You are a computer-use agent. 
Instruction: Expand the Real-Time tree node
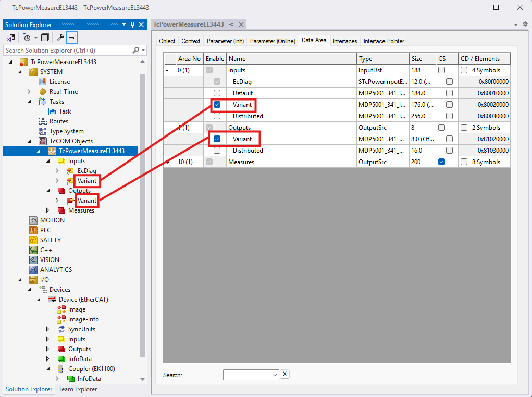[30, 92]
